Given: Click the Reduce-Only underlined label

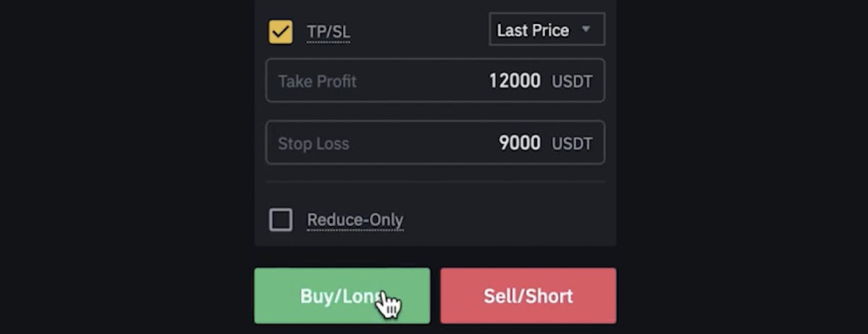Looking at the screenshot, I should pos(355,220).
